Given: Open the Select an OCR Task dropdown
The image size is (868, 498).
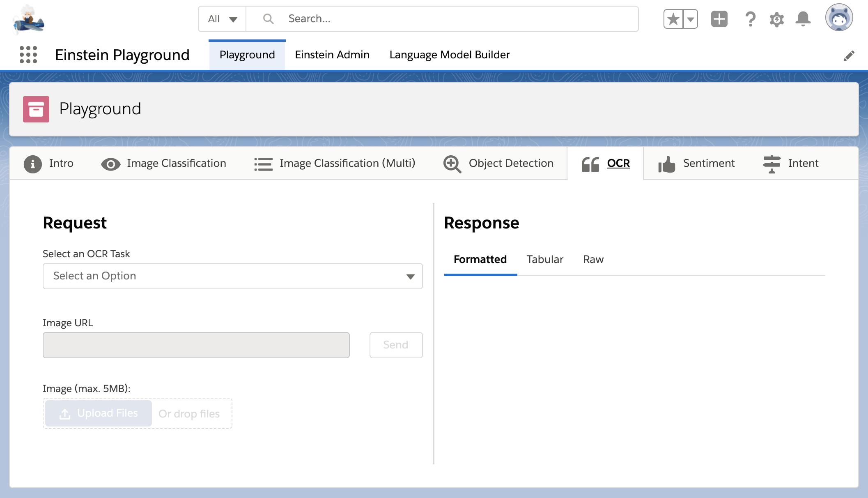Looking at the screenshot, I should pos(232,276).
